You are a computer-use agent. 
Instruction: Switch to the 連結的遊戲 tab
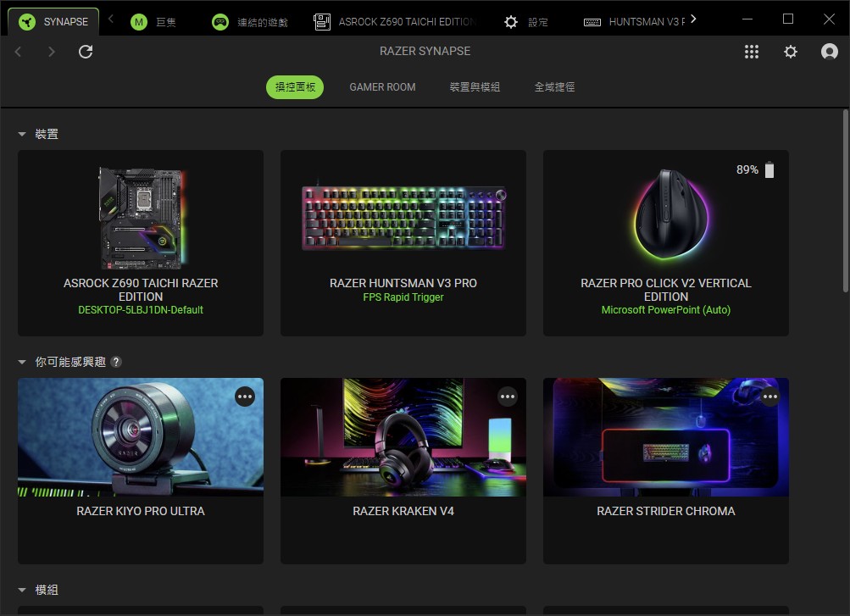coord(249,22)
